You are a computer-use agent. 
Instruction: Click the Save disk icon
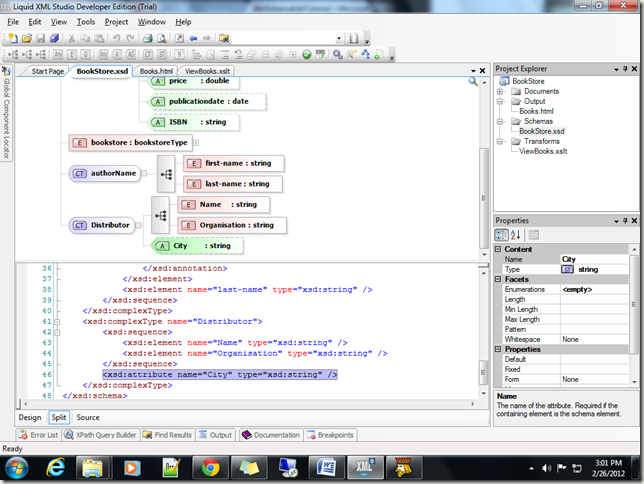pos(41,39)
